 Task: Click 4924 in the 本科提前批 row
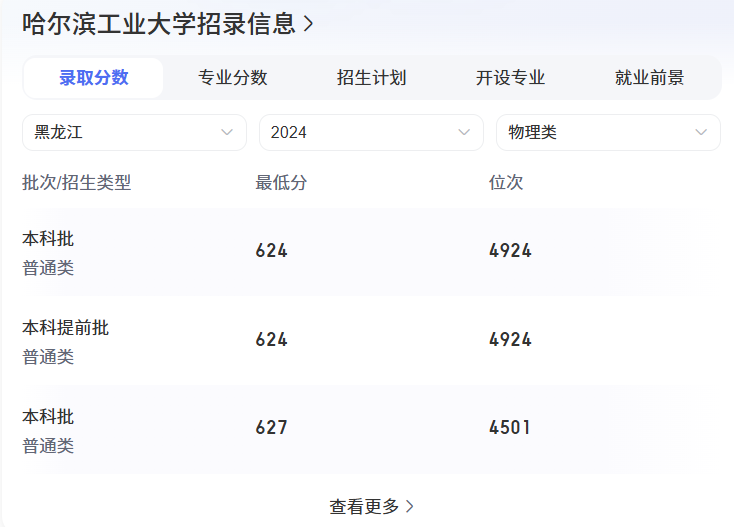click(510, 340)
